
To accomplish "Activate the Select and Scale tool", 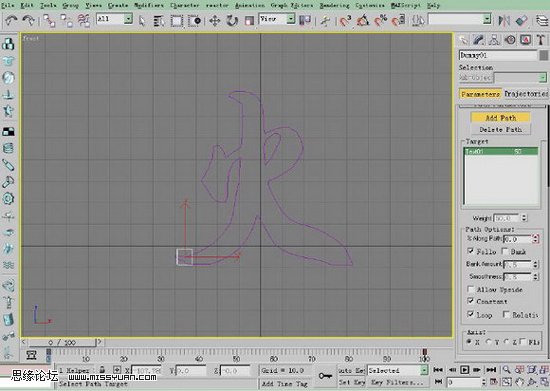I will coord(249,21).
